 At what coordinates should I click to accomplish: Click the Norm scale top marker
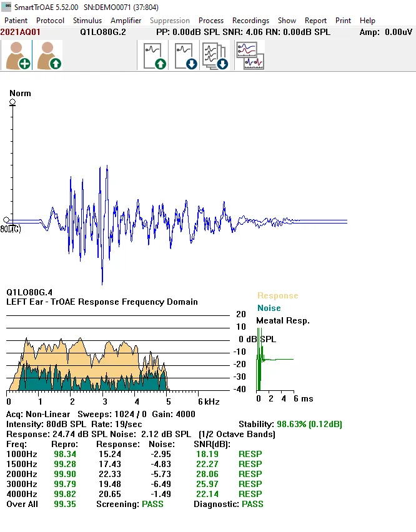pos(12,102)
